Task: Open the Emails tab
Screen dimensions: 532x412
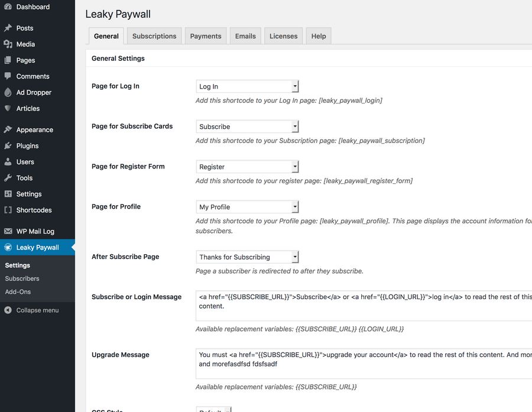Action: tap(245, 36)
